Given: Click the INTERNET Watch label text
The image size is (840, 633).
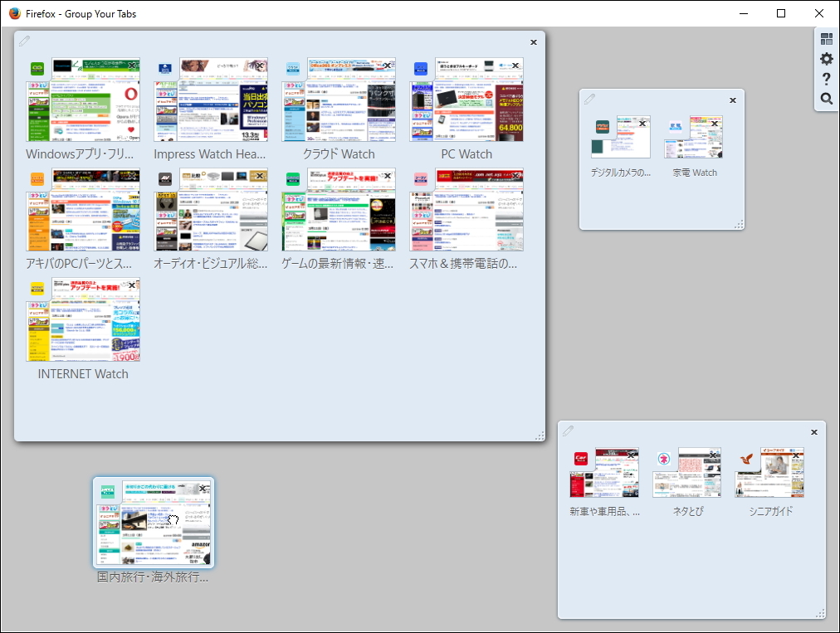Looking at the screenshot, I should click(x=83, y=374).
